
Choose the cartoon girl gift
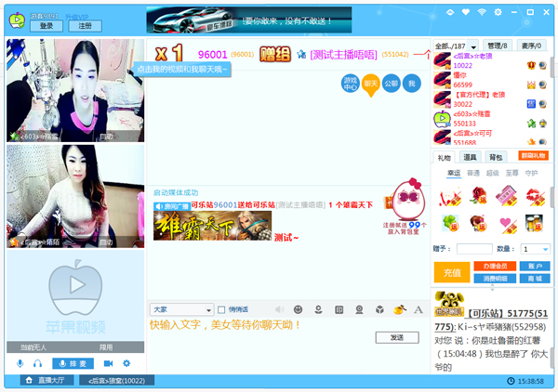click(478, 224)
